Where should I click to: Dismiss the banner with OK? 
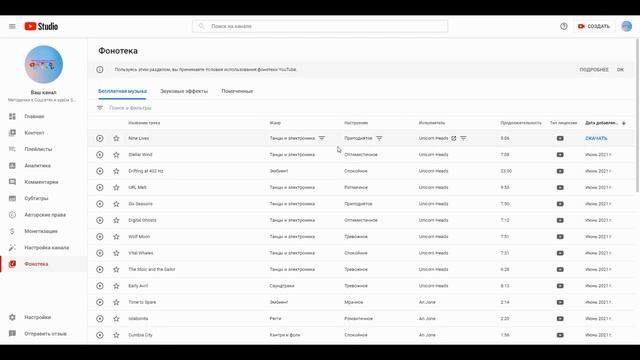tap(620, 70)
